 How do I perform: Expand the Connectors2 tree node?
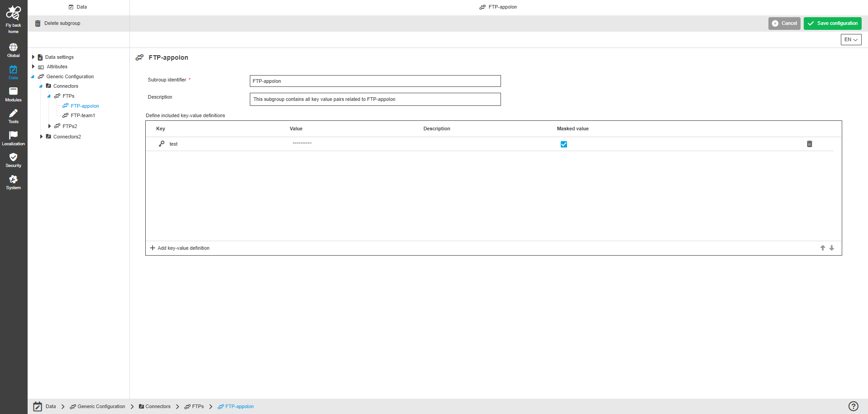(x=41, y=137)
